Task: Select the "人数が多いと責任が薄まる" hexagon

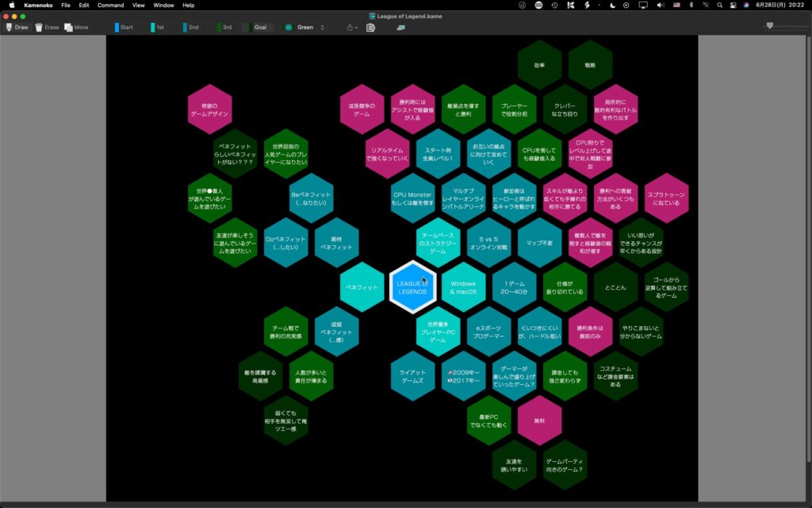Action: tap(311, 376)
